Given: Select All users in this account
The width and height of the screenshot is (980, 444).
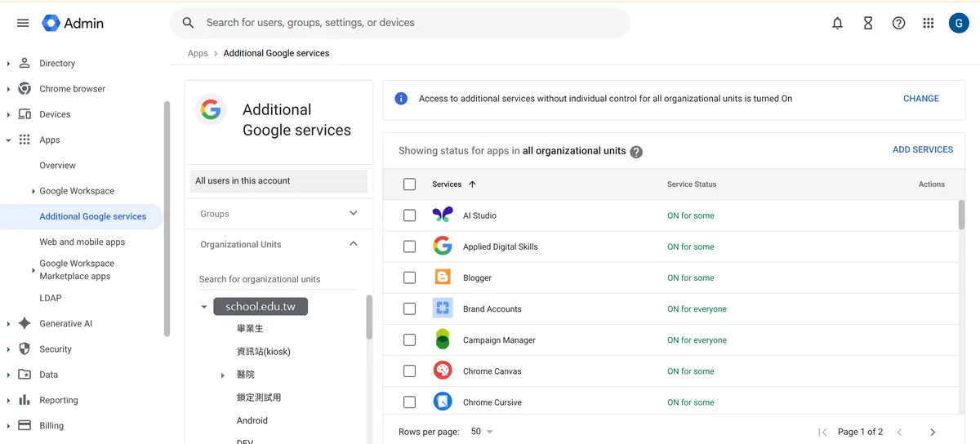Looking at the screenshot, I should [x=278, y=181].
